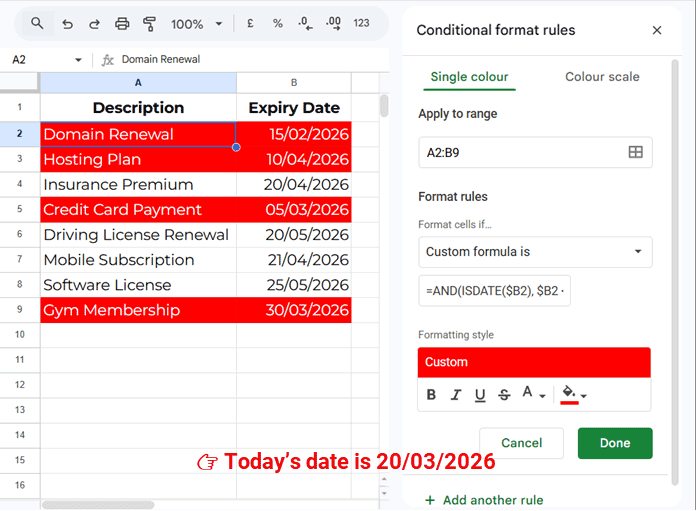Format as currency with the pound icon
The image size is (696, 511).
pos(250,24)
